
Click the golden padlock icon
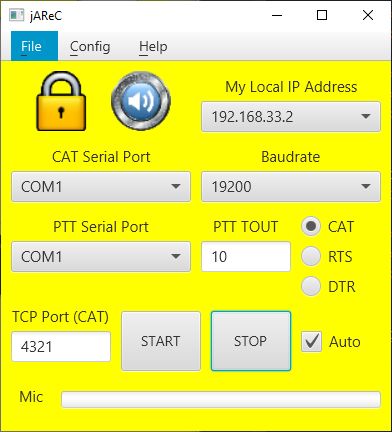pos(61,101)
